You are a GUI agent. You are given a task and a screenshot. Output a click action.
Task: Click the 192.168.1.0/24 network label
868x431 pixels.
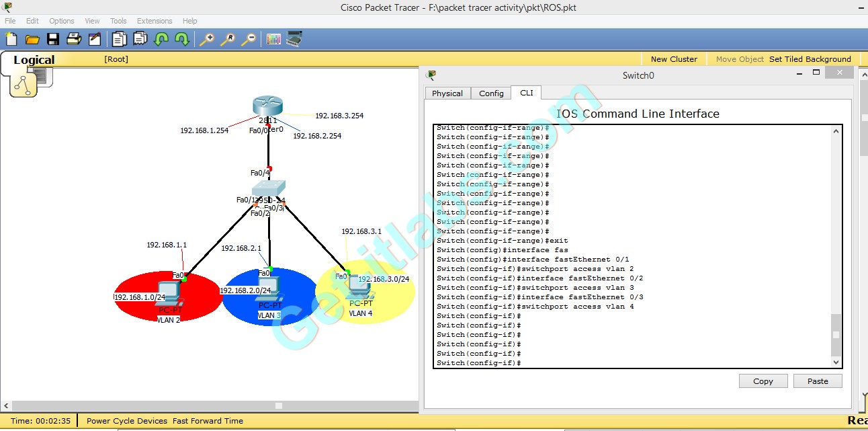coord(140,297)
